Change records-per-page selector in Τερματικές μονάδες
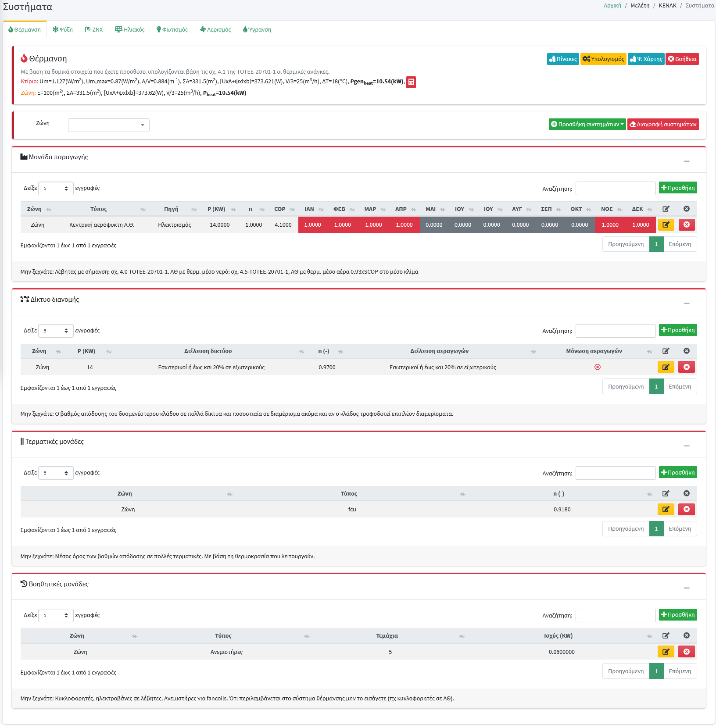The image size is (716, 728). tap(56, 473)
